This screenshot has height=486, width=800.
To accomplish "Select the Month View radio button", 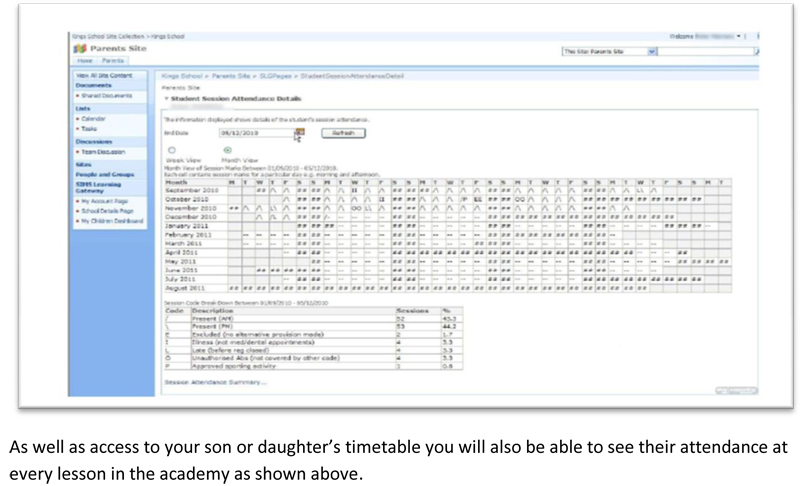I will point(225,150).
